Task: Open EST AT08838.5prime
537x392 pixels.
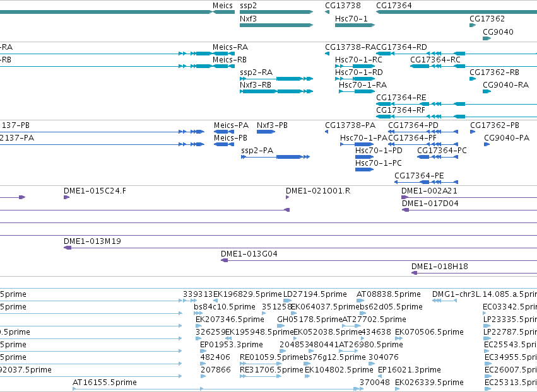Action: pyautogui.click(x=388, y=294)
